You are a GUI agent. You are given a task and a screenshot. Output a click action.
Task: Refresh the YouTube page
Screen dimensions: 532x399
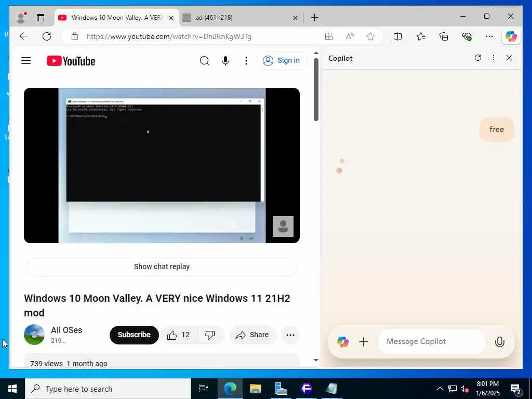tap(47, 36)
